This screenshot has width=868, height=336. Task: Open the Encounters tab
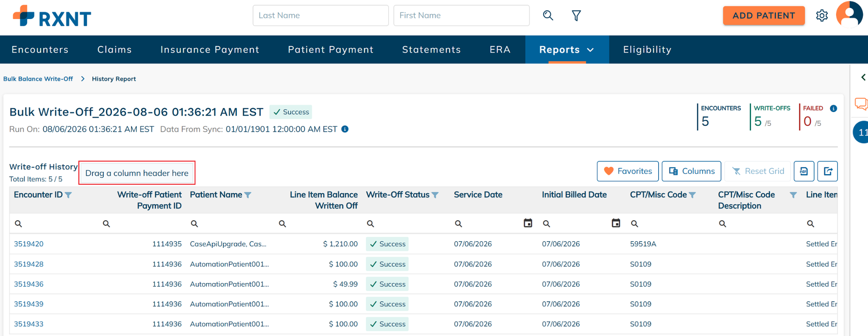(x=40, y=50)
